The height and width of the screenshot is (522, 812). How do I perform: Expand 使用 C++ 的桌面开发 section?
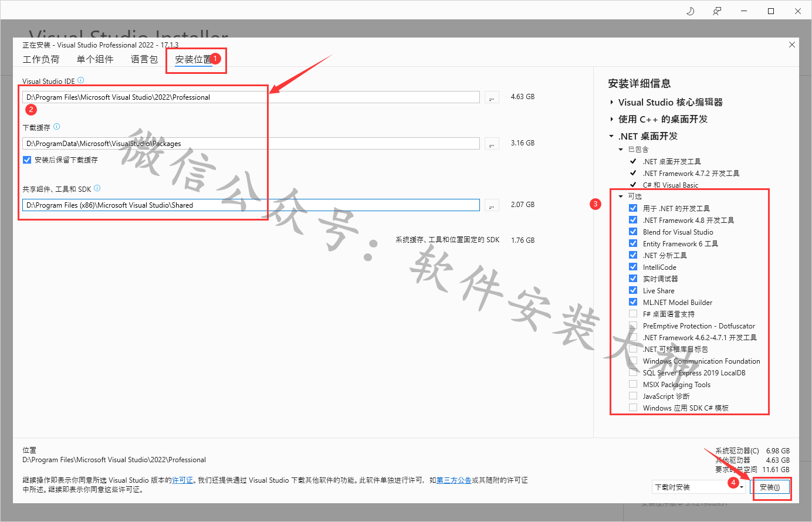point(611,119)
